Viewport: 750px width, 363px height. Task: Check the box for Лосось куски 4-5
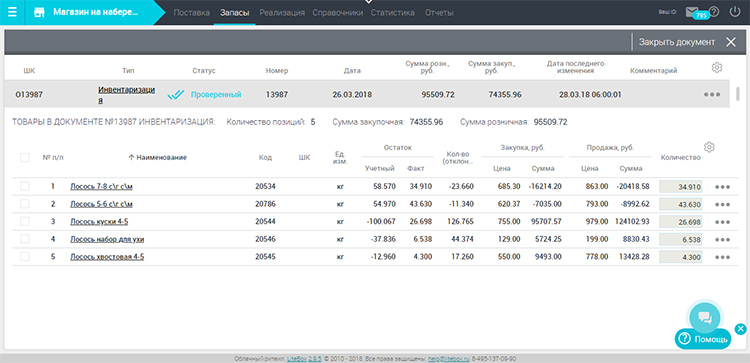pyautogui.click(x=24, y=221)
